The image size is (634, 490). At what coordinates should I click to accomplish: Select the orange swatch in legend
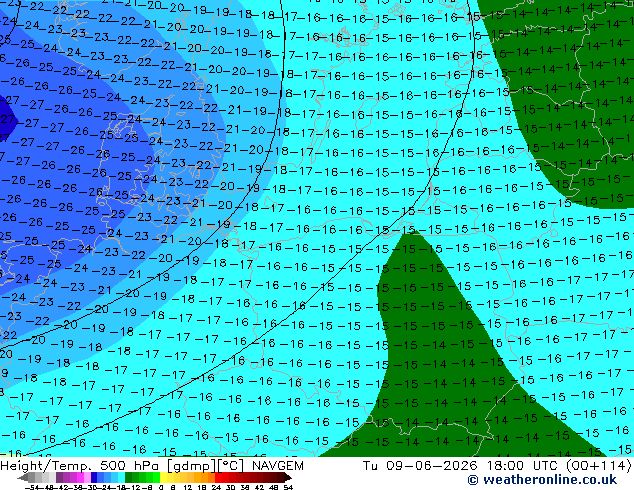tap(204, 478)
